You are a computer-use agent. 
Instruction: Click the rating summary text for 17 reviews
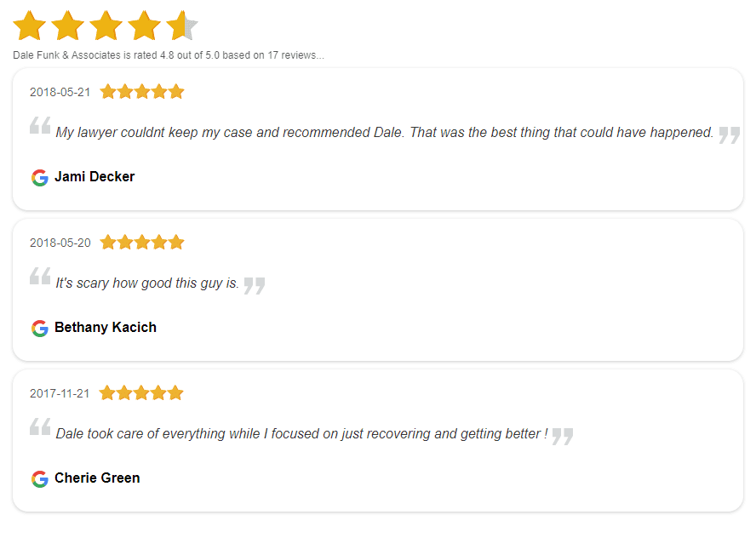(x=168, y=55)
